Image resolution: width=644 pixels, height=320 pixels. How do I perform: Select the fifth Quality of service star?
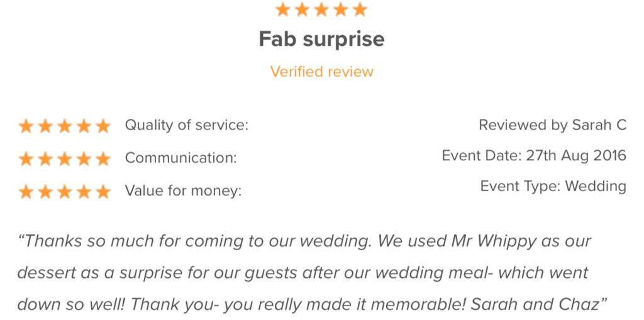(103, 126)
